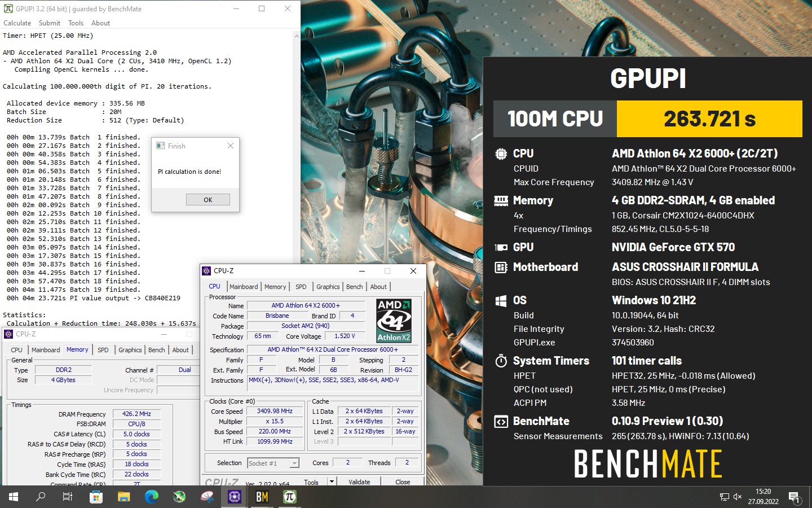
Task: Open CPU-Z taskbar icon
Action: point(235,497)
